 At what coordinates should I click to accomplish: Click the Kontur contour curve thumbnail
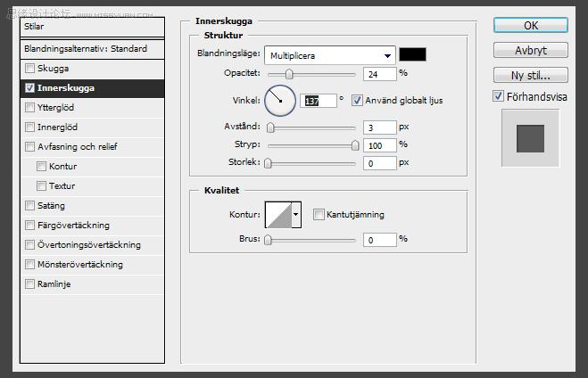point(278,215)
